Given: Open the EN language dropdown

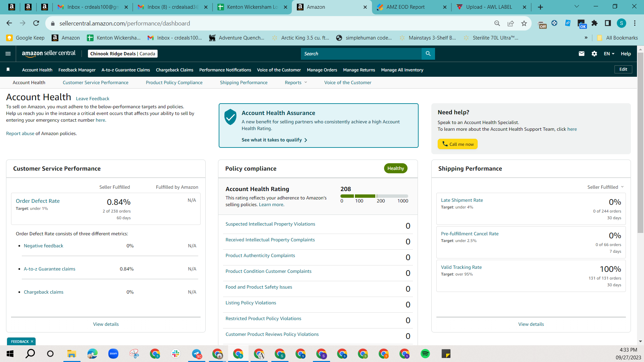Looking at the screenshot, I should (x=609, y=54).
